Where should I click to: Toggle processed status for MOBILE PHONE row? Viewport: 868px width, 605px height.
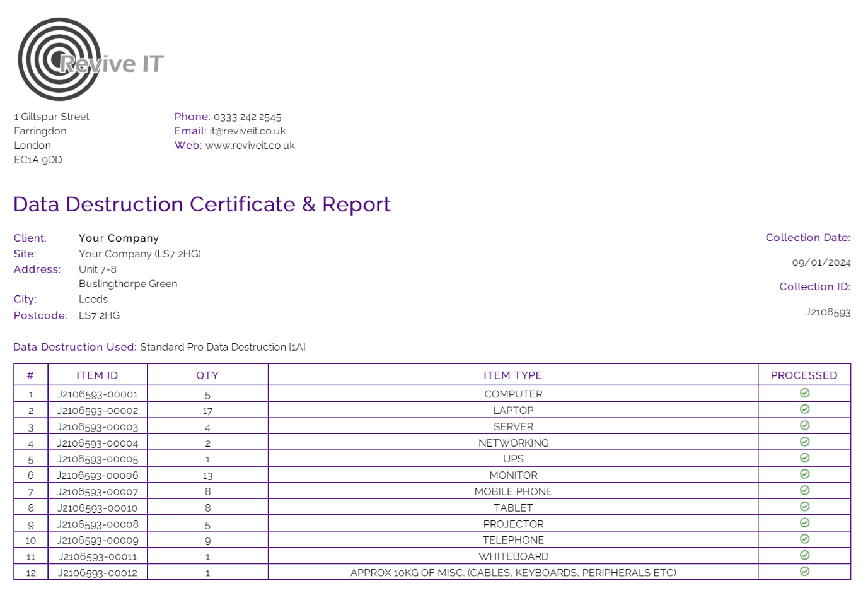click(x=805, y=491)
